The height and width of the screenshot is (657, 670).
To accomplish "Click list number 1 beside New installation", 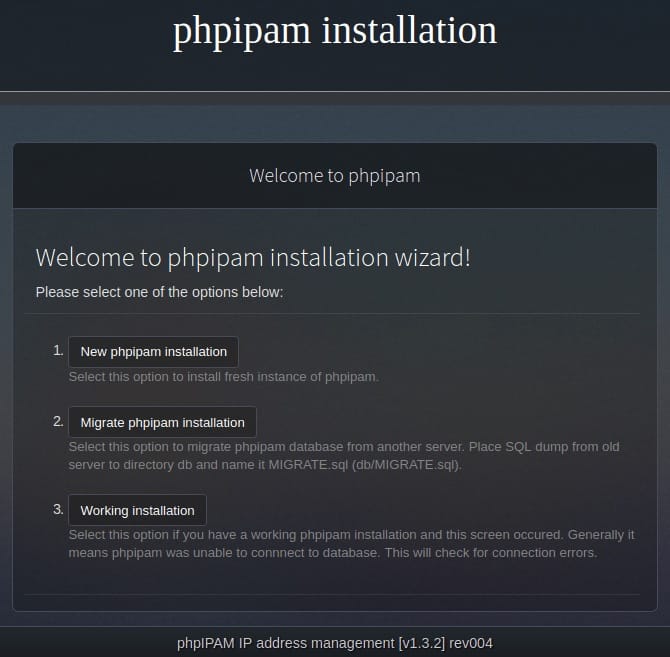I will tap(58, 351).
